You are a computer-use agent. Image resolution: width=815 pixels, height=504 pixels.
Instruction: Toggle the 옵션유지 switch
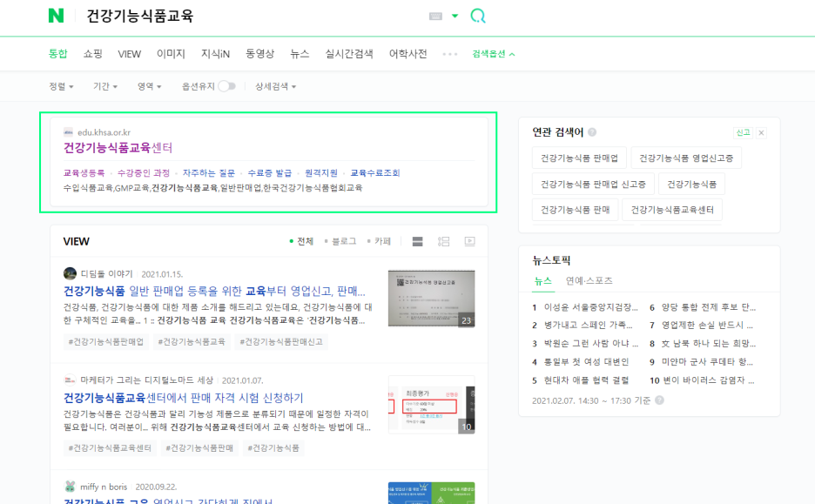click(x=226, y=86)
